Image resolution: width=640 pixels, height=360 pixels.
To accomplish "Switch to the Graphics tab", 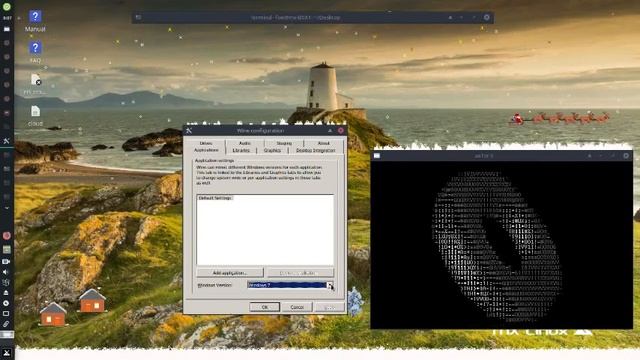I will tap(272, 150).
